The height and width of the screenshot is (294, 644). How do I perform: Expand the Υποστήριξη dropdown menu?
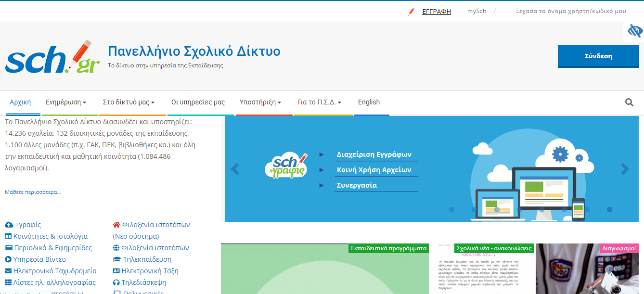coord(260,102)
